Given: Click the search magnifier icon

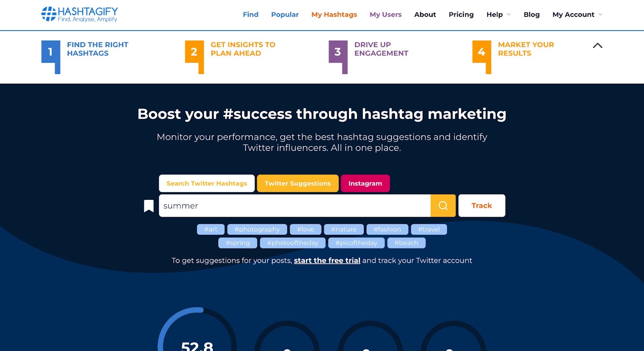Looking at the screenshot, I should pos(443,205).
